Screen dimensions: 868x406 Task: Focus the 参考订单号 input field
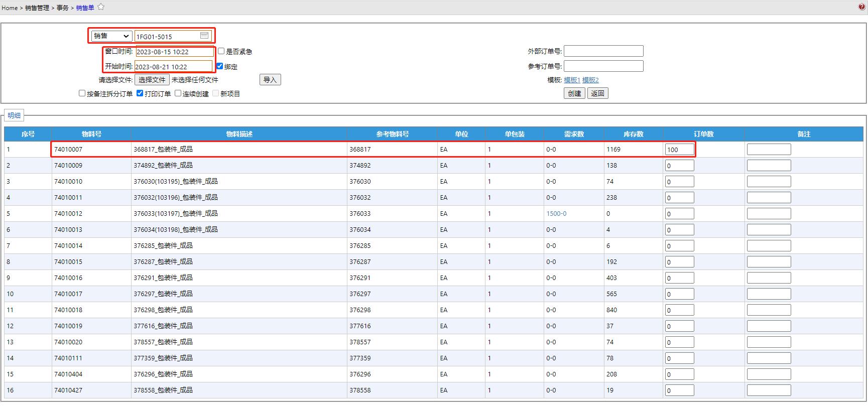pos(603,66)
